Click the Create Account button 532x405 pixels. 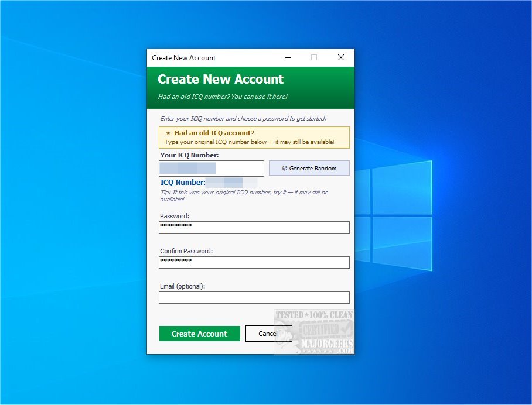(199, 334)
